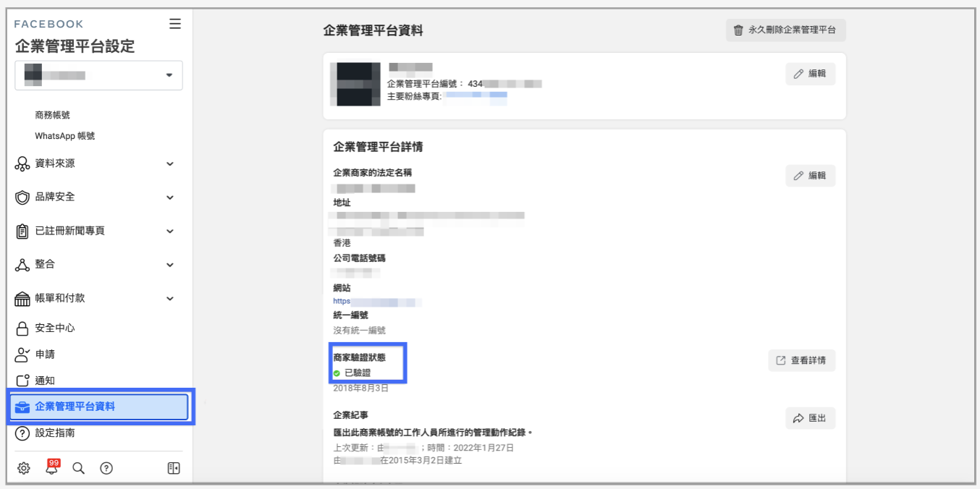Viewport: 980px width, 489px height.
Task: Open the https website link
Action: pos(377,302)
